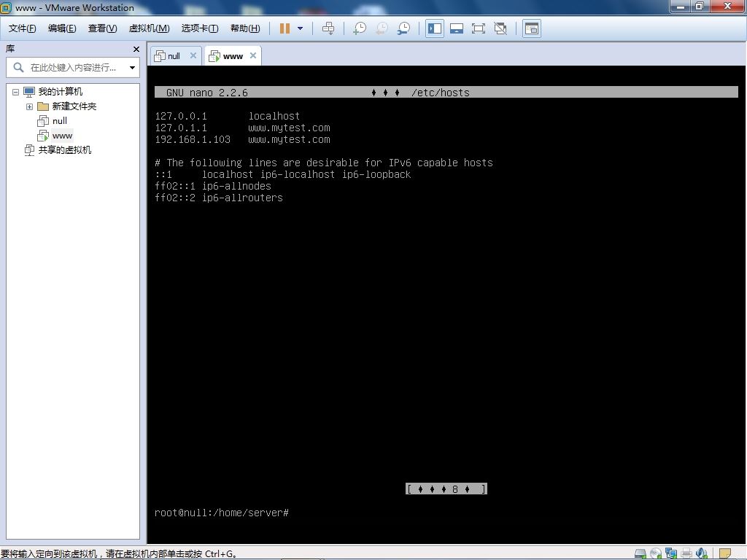Viewport: 747px width, 560px height.
Task: Click the status bar Ctrl+G hint text
Action: 119,554
